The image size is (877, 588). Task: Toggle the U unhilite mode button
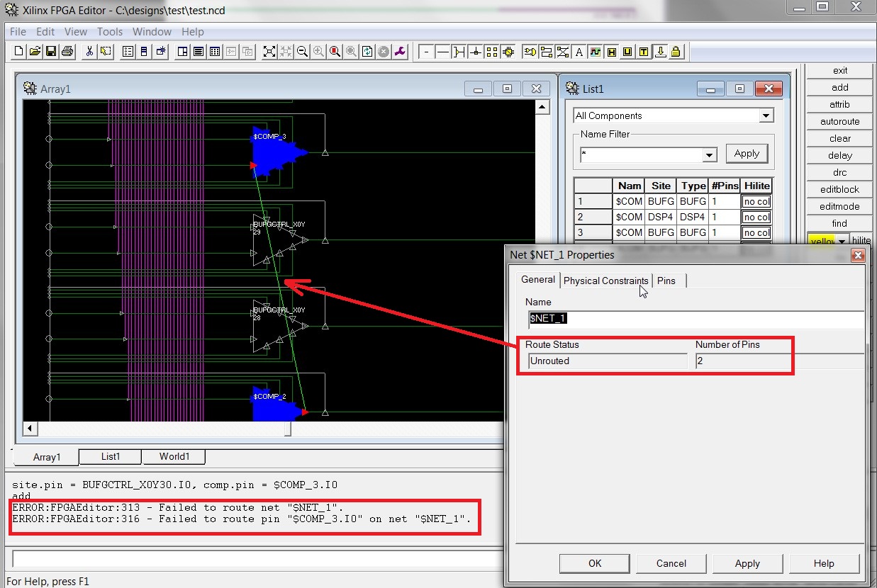(628, 52)
